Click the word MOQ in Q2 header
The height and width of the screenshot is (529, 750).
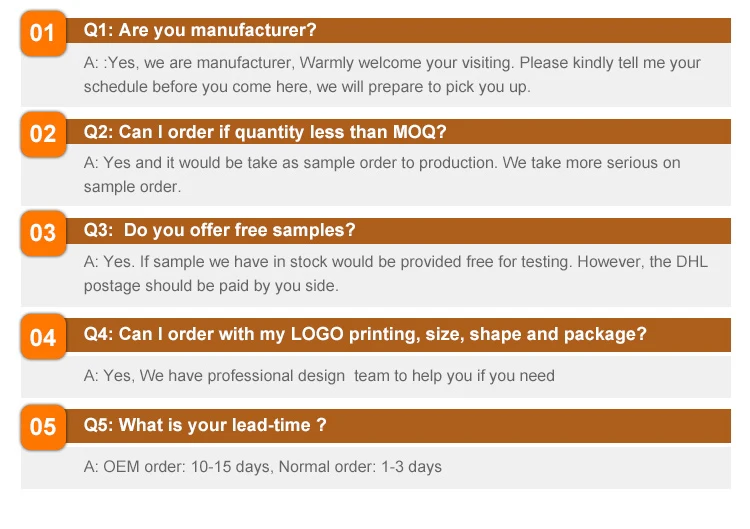coord(423,132)
